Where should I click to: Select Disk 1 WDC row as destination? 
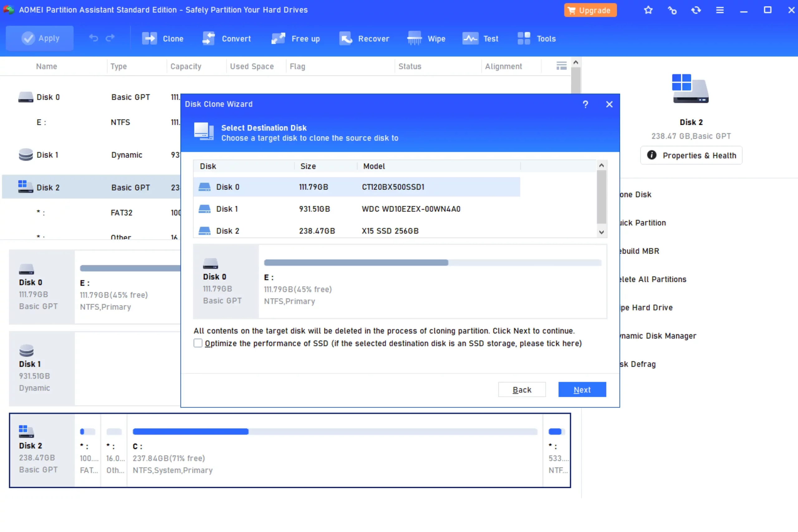pos(356,209)
